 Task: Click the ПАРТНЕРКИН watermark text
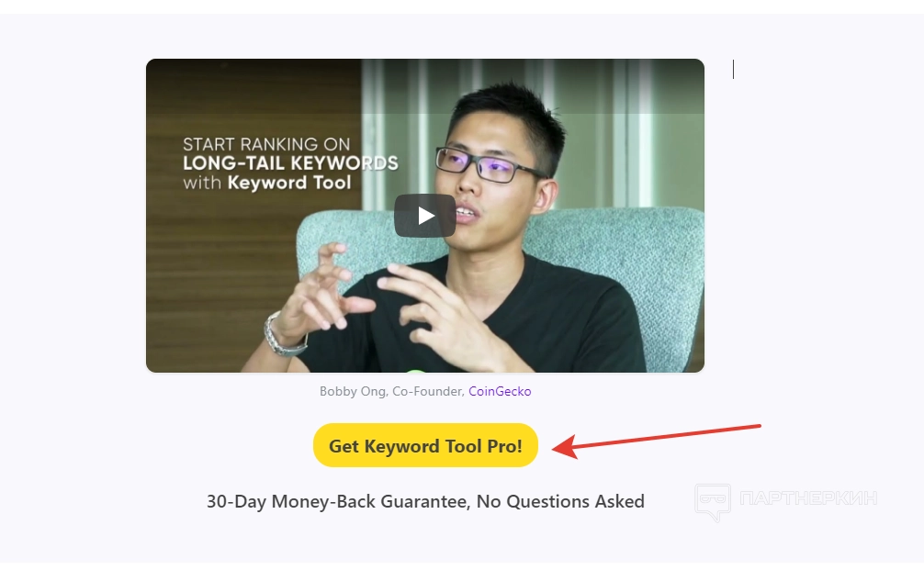(x=808, y=498)
